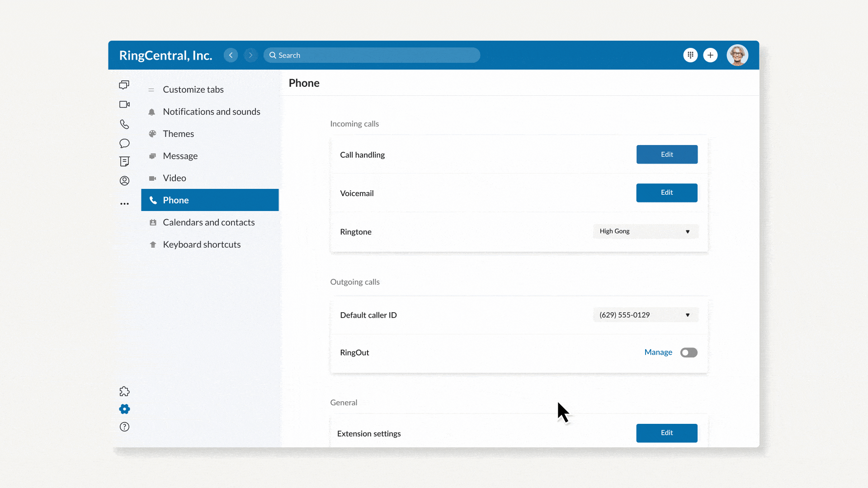Viewport: 868px width, 488px height.
Task: Switch to Themes settings tab
Action: click(178, 134)
